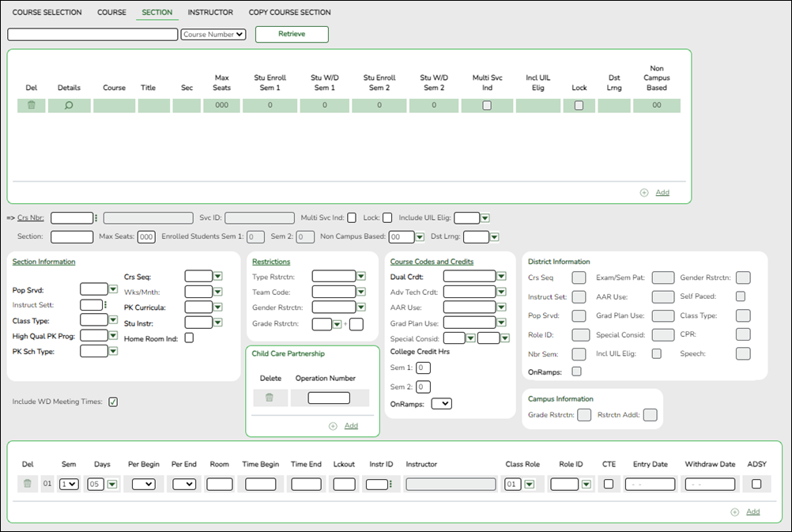This screenshot has width=792, height=532.
Task: Check the ADSY box in meeting row
Action: click(756, 484)
